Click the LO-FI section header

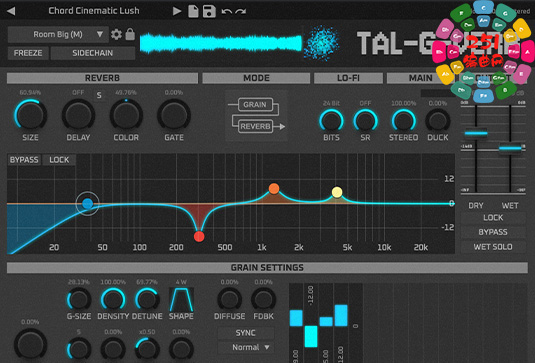348,78
